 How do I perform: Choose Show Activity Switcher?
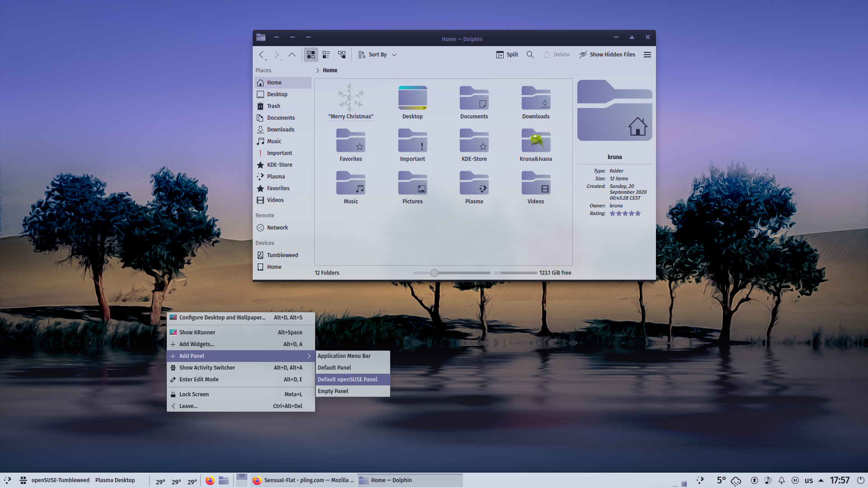[x=241, y=368]
